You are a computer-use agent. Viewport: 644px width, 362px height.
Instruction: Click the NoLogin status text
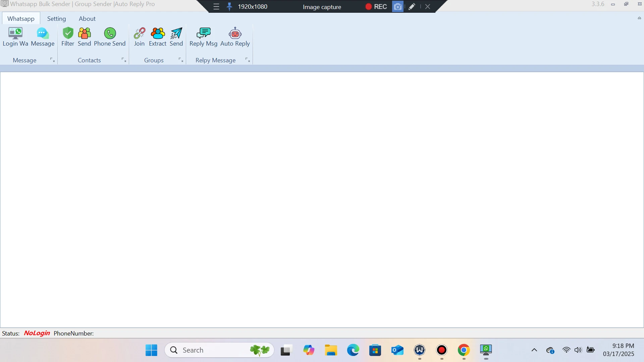[37, 333]
